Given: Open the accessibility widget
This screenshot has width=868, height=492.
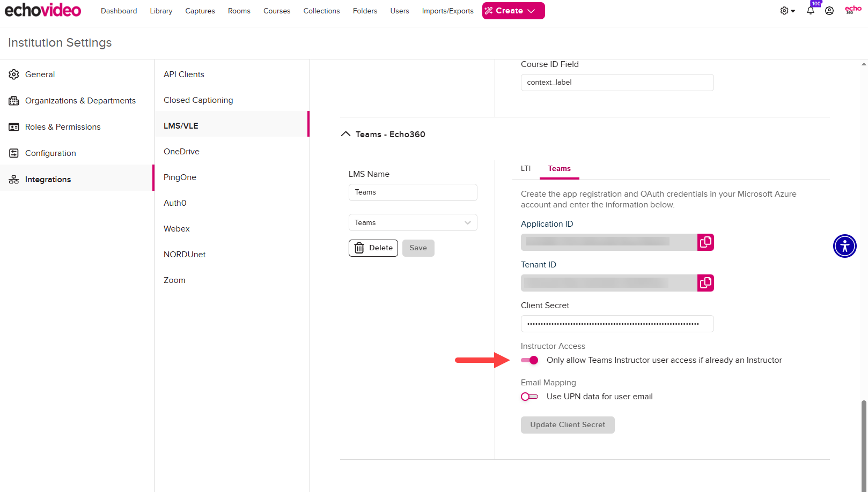Looking at the screenshot, I should (x=845, y=246).
